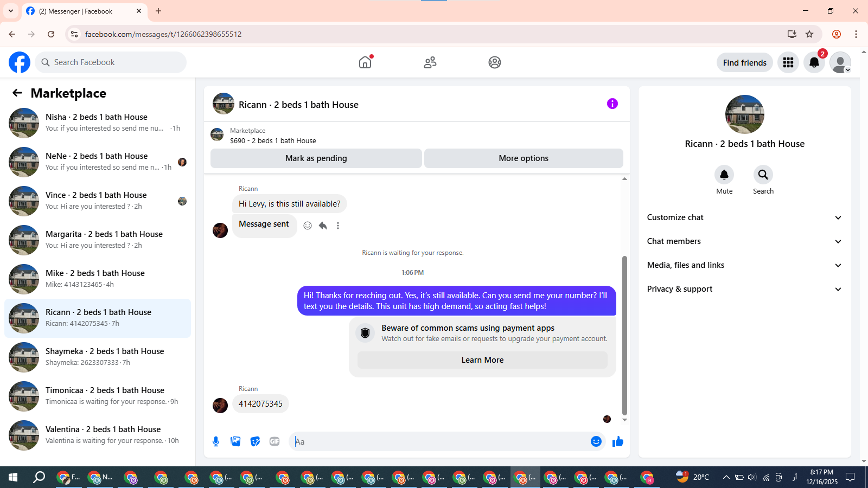
Task: Click the Find friends button
Action: (745, 62)
